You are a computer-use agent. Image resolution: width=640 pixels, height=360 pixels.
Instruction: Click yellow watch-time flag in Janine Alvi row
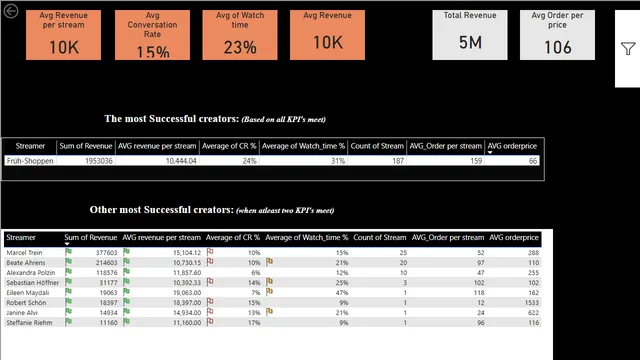[269, 312]
